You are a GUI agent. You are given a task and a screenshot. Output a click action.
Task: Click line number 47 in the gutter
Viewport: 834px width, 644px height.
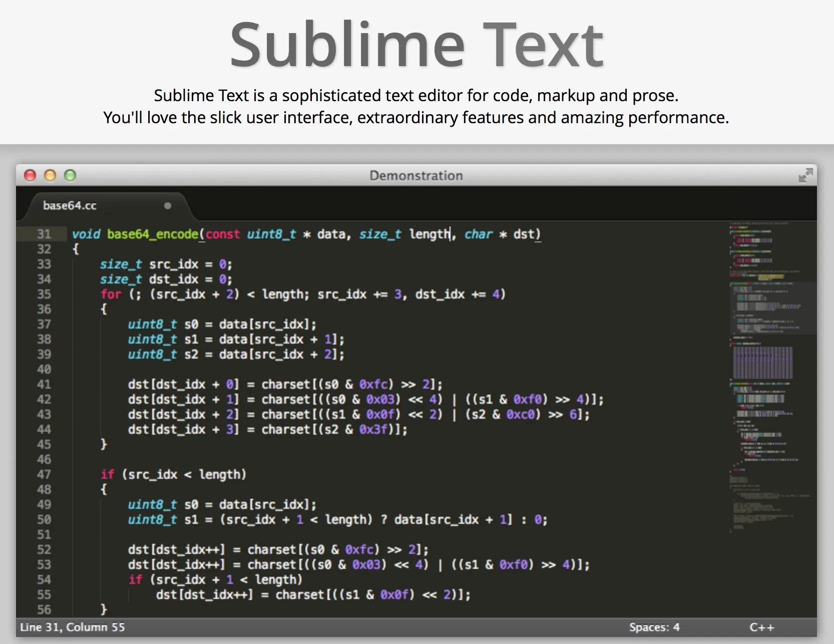coord(44,474)
